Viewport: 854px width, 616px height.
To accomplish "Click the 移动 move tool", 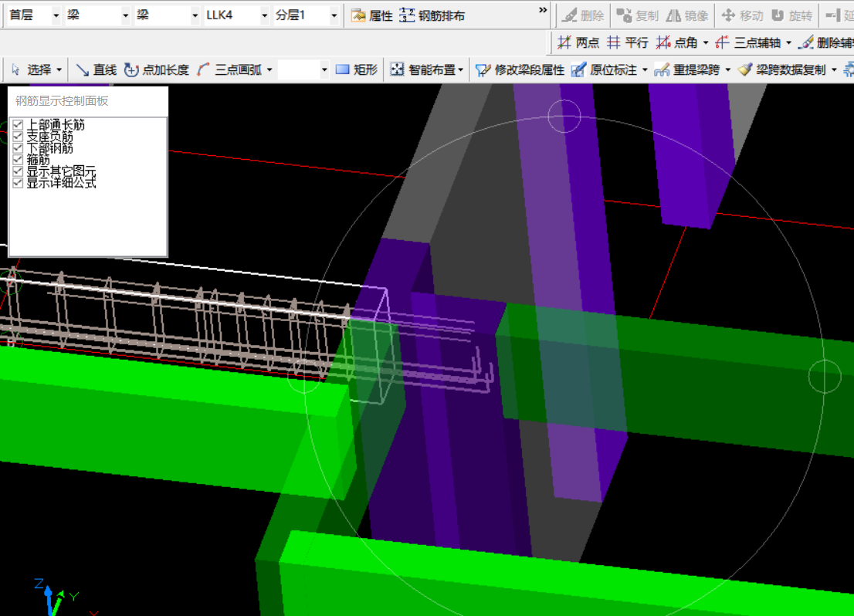I will pyautogui.click(x=742, y=15).
